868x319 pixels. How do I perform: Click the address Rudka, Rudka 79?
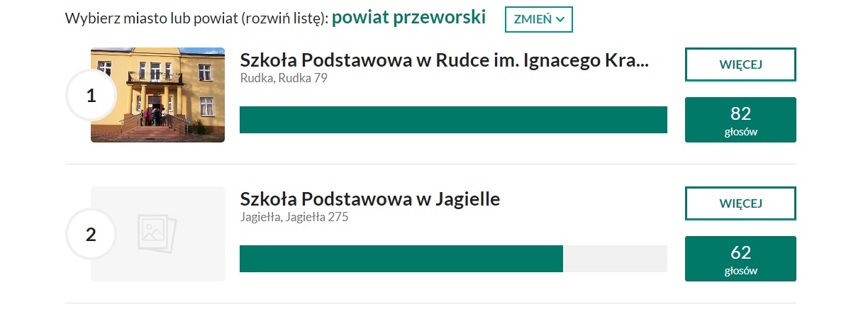pyautogui.click(x=284, y=78)
